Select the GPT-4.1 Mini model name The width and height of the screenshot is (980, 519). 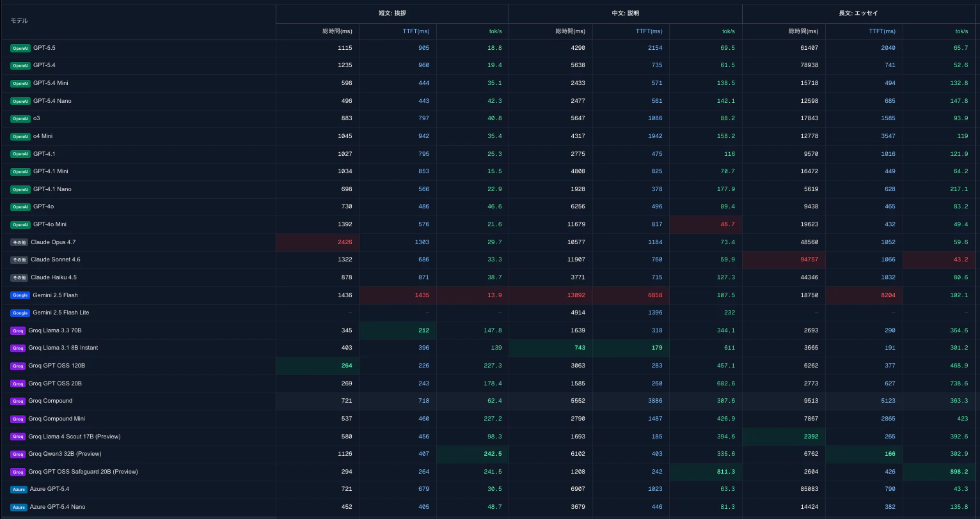[51, 171]
